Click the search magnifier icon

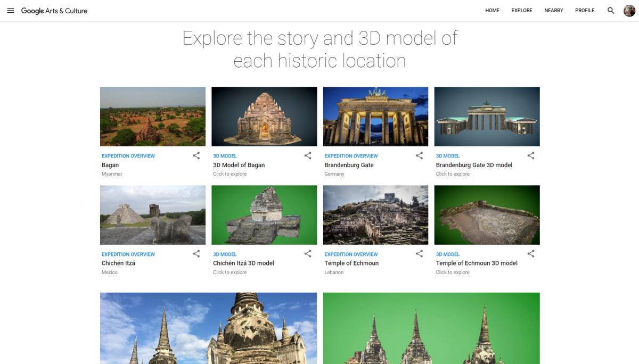(x=611, y=11)
